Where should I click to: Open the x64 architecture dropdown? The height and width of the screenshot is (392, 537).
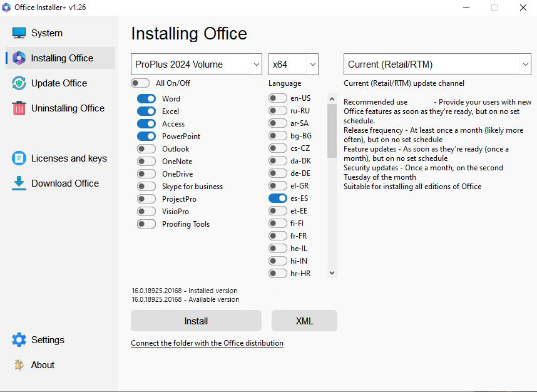294,64
